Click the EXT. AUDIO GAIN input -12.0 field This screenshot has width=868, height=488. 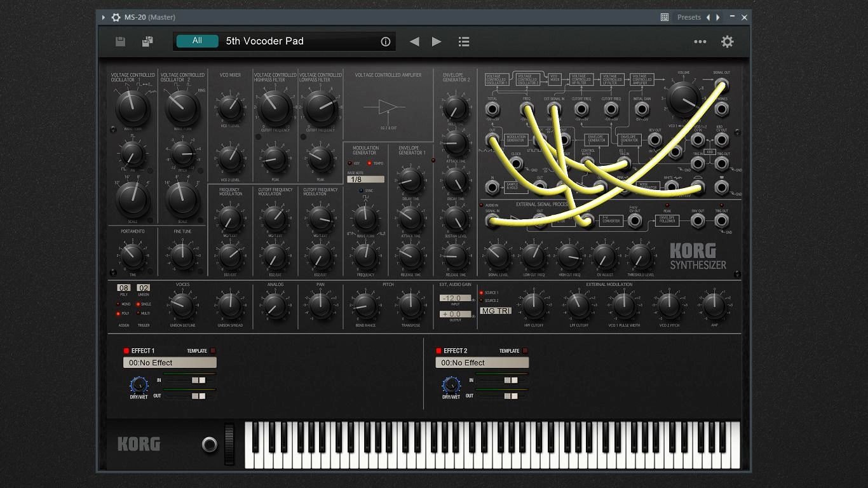click(456, 298)
